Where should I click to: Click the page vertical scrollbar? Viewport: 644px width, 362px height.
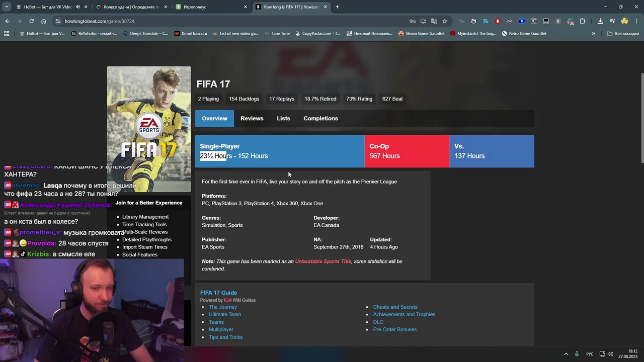(x=641, y=118)
